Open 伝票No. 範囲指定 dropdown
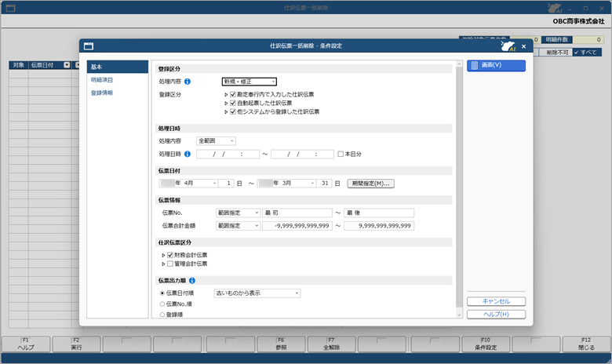612x364 pixels. point(238,213)
